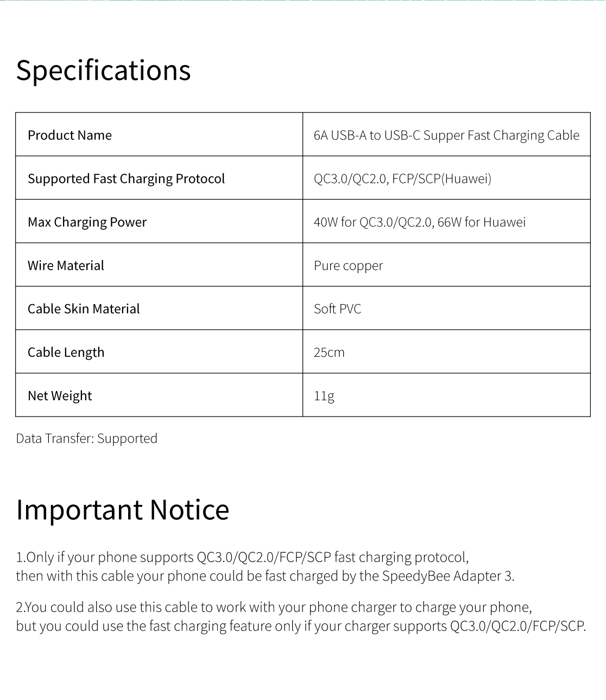Image resolution: width=606 pixels, height=700 pixels.
Task: Select the Cable Skin Material label
Action: tap(84, 309)
